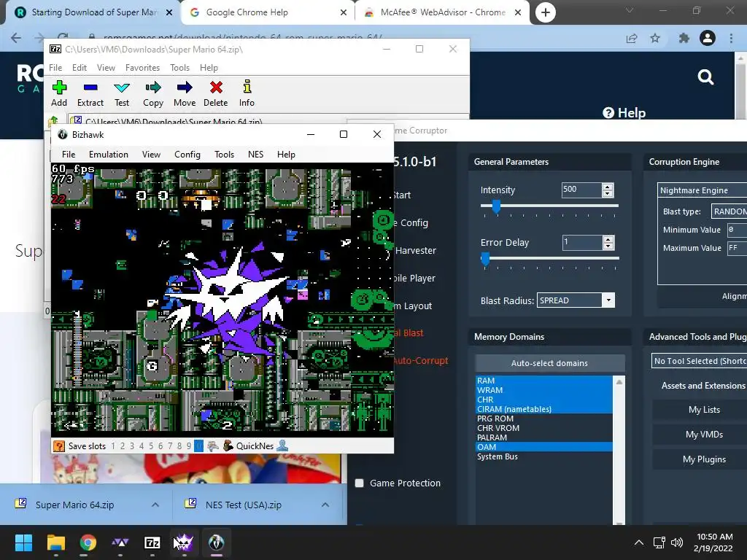Image resolution: width=747 pixels, height=560 pixels.
Task: Open the No Tool Selected dropdown
Action: pos(699,360)
